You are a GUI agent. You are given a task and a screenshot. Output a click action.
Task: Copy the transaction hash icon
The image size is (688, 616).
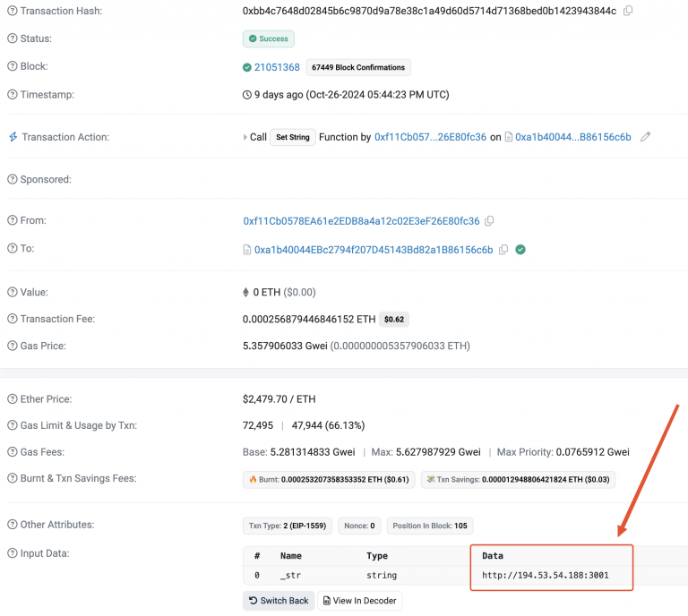pyautogui.click(x=628, y=11)
